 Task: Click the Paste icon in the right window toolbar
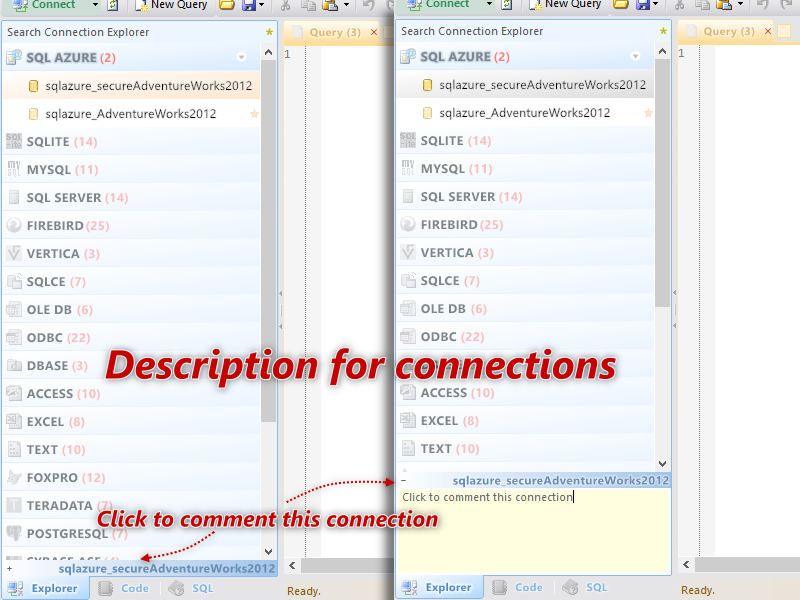click(x=724, y=4)
